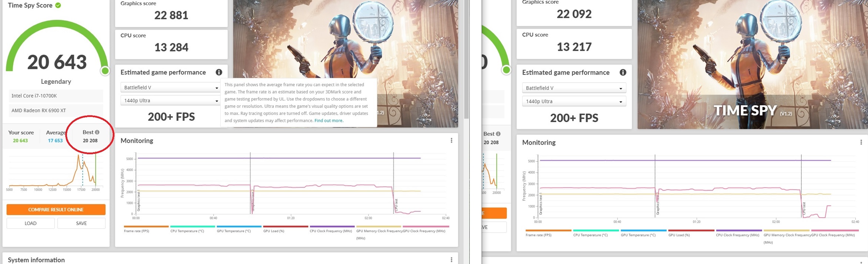Click the vertical scrollbar of left window

tap(466, 59)
